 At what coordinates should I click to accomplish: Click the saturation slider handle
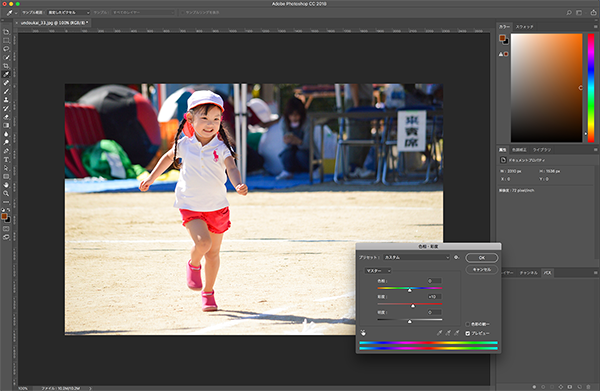pyautogui.click(x=412, y=306)
